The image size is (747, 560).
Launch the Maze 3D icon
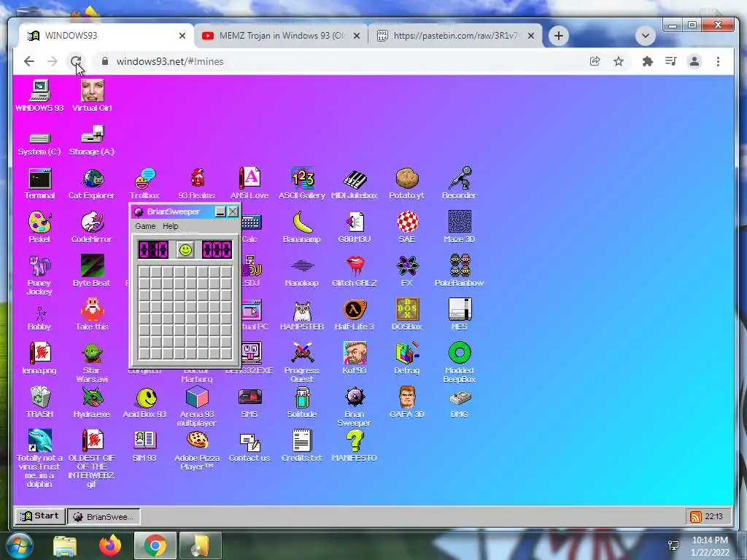click(459, 227)
